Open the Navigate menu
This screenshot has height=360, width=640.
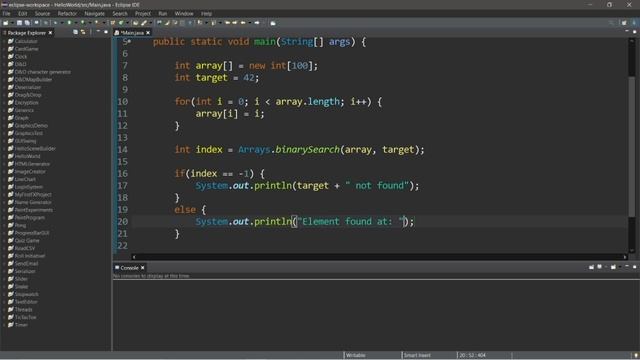[x=94, y=13]
